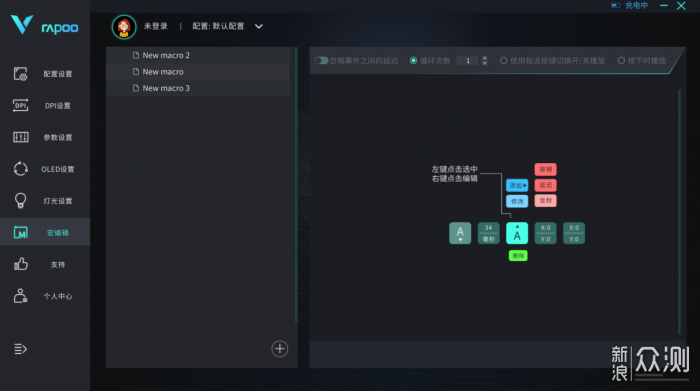
Task: Open the DPI设置 icon
Action: click(21, 105)
